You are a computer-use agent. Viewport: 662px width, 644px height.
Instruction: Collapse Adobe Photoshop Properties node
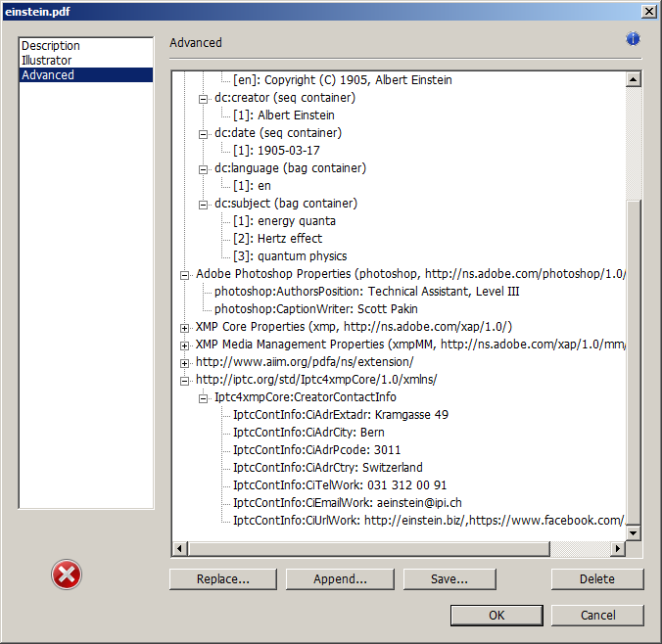184,274
